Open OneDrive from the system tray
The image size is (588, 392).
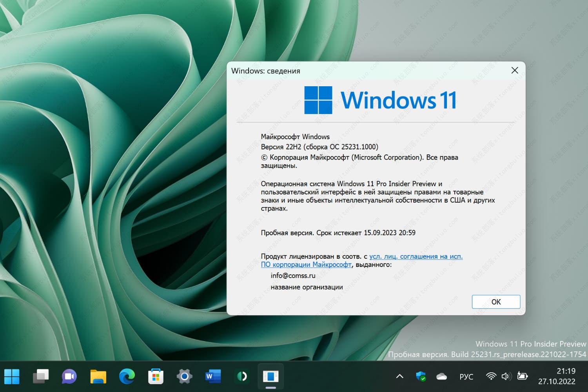pos(441,376)
